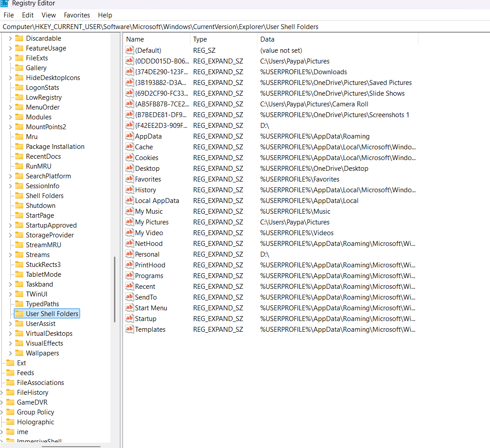
Task: Expand the VirtualDesktops key
Action: pos(10,334)
